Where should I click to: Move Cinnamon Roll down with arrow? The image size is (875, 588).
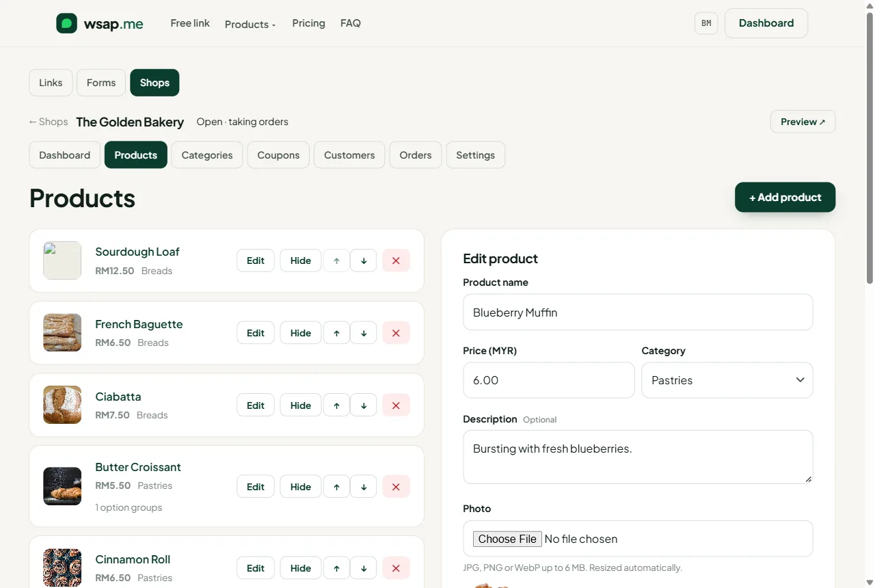coord(364,568)
